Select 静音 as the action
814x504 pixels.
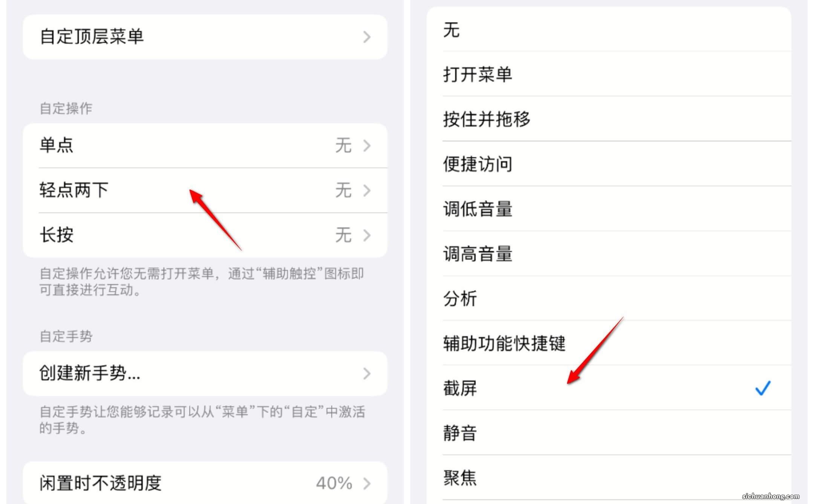click(609, 432)
